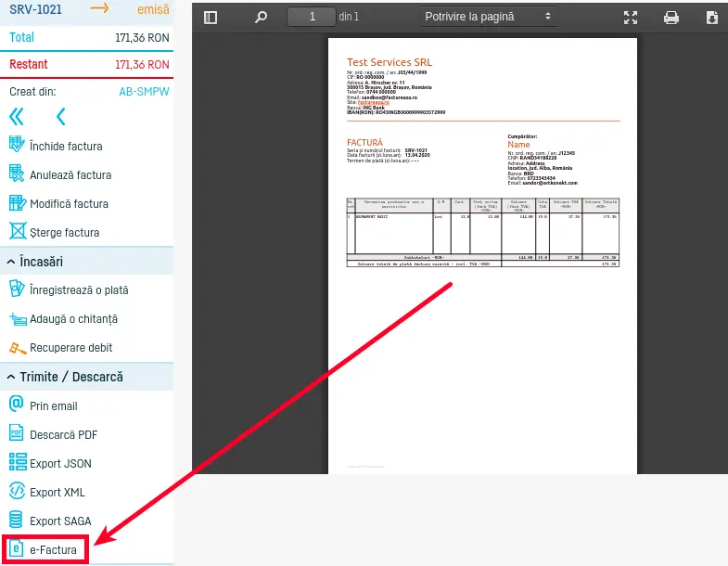Image resolution: width=728 pixels, height=566 pixels.
Task: Click the Înregistrează o plată icon
Action: click(x=17, y=289)
